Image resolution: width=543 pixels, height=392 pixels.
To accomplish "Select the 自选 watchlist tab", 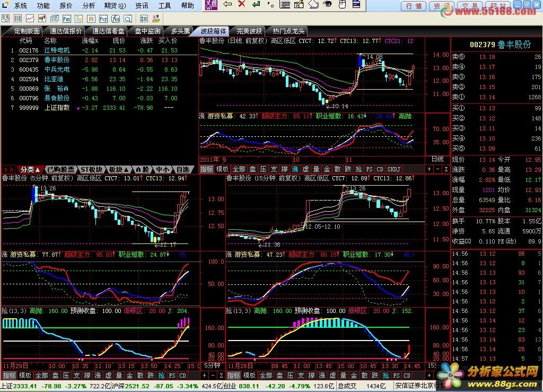I will (x=183, y=169).
